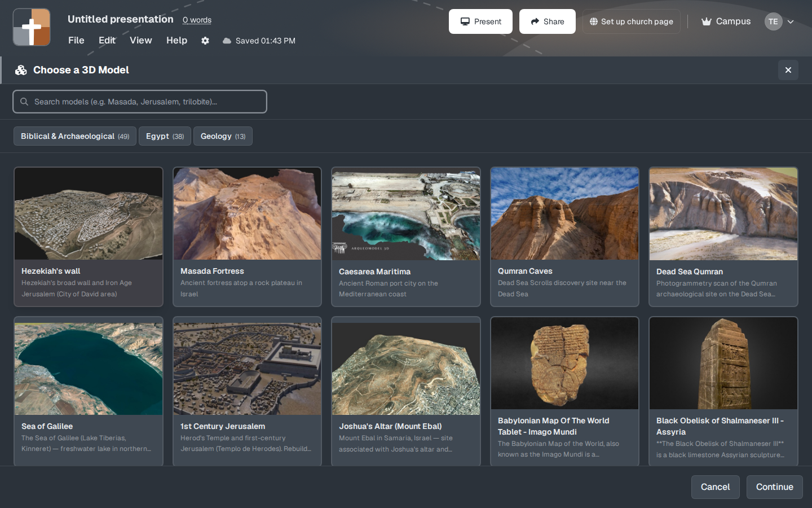Click the Campus crown icon

[x=706, y=21]
